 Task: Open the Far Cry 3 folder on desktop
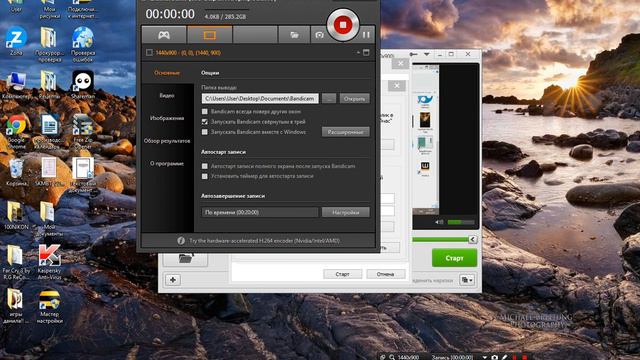tap(16, 262)
